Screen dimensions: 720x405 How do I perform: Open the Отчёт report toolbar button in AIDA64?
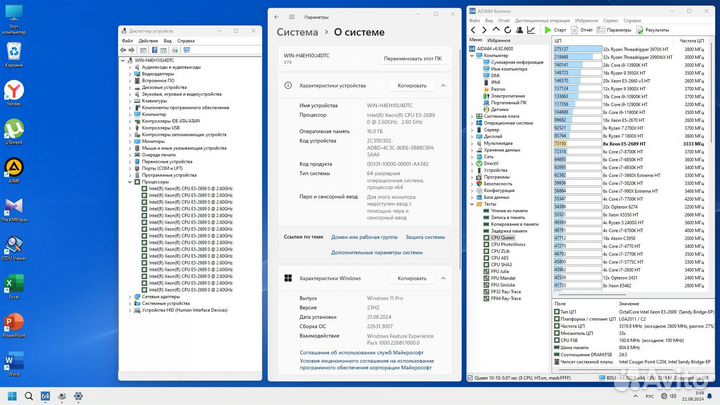pyautogui.click(x=582, y=30)
